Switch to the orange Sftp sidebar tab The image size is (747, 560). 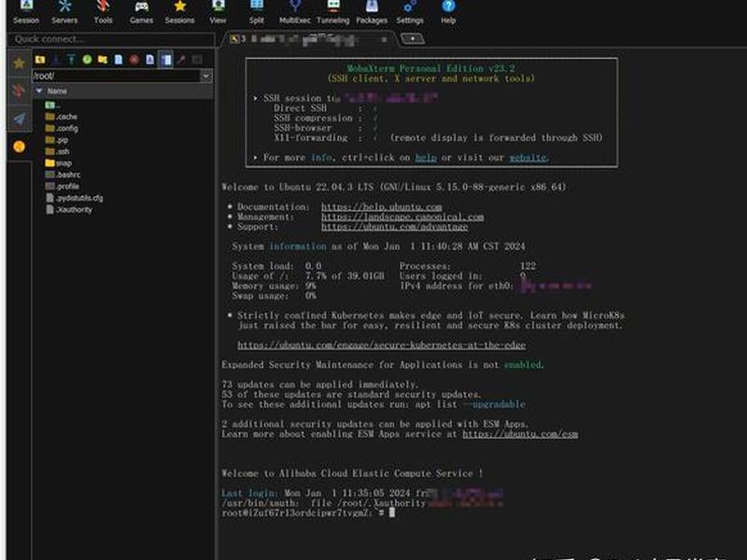click(x=19, y=147)
